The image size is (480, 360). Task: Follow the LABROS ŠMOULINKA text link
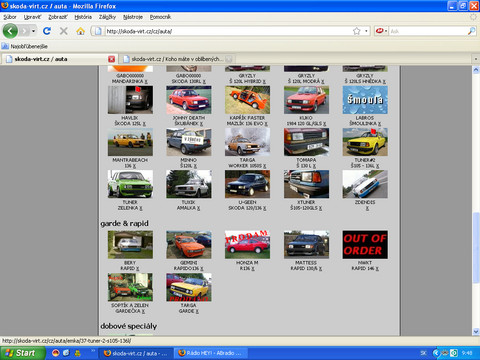[365, 121]
